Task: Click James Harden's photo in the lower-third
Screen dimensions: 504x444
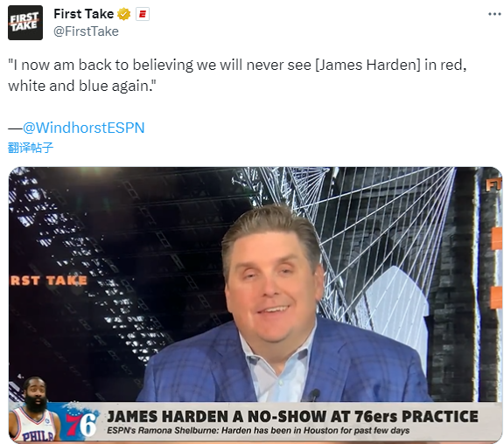Action: (x=35, y=409)
